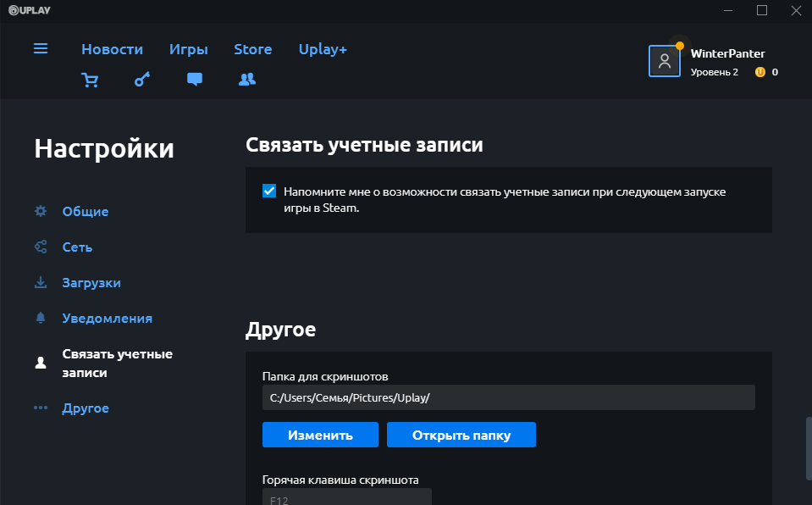The width and height of the screenshot is (812, 505).
Task: Click the three-dots icon beside Другое
Action: [x=41, y=408]
